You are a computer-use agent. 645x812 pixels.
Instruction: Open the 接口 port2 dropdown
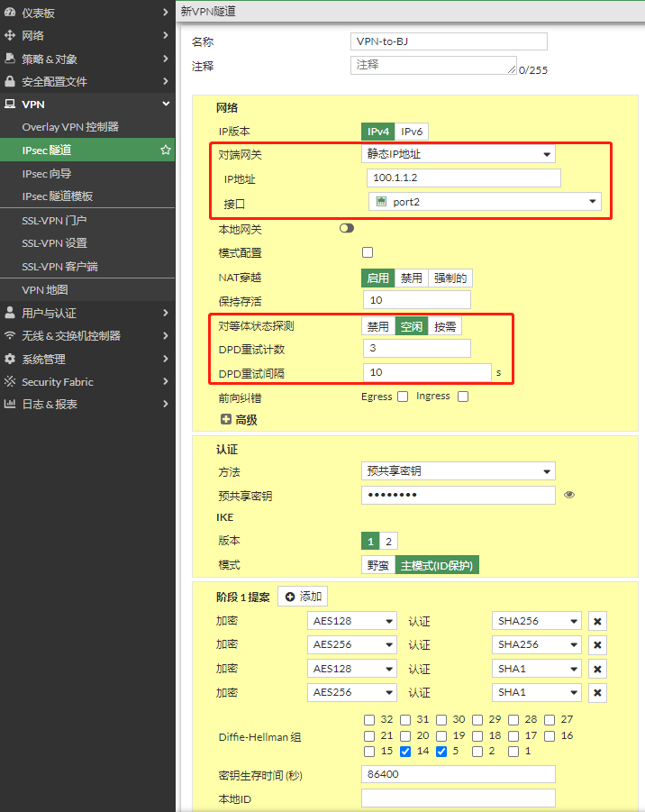485,202
